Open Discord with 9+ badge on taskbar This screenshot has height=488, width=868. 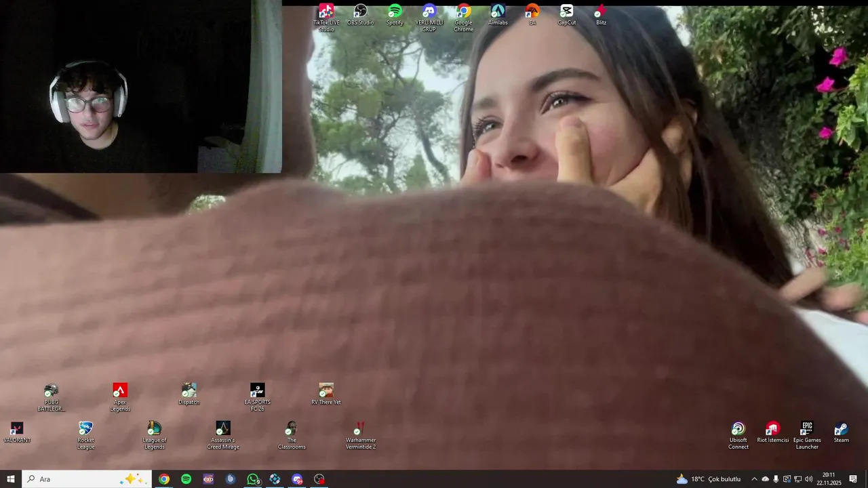[297, 479]
